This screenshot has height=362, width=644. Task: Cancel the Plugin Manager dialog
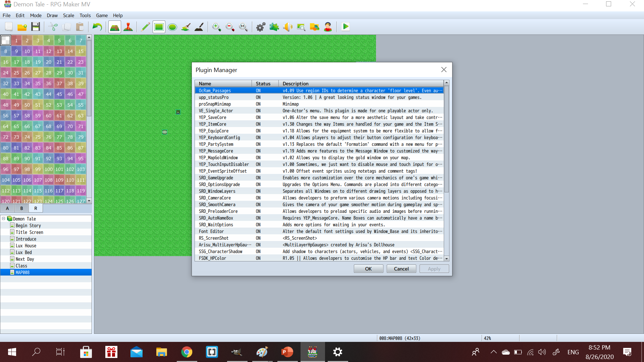pos(401,269)
